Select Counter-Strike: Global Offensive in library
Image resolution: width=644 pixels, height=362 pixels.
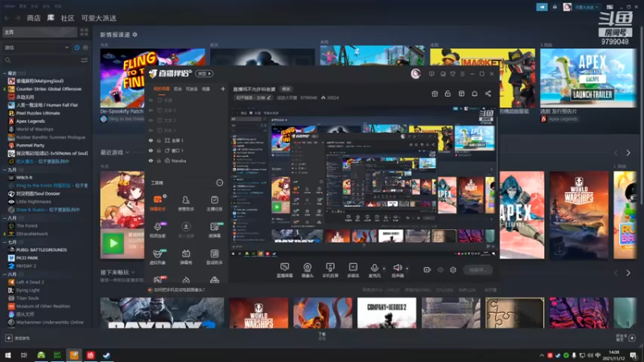tap(48, 88)
